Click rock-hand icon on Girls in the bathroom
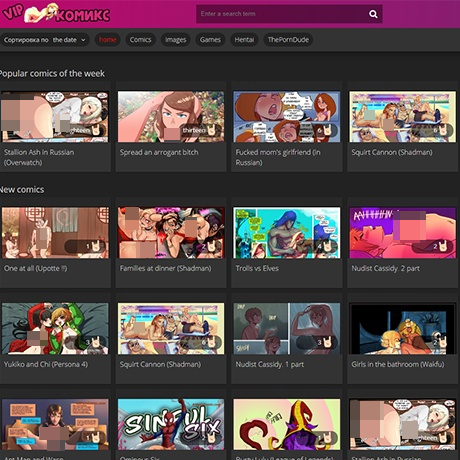Viewport: 460px width, 460px height. 443,342
